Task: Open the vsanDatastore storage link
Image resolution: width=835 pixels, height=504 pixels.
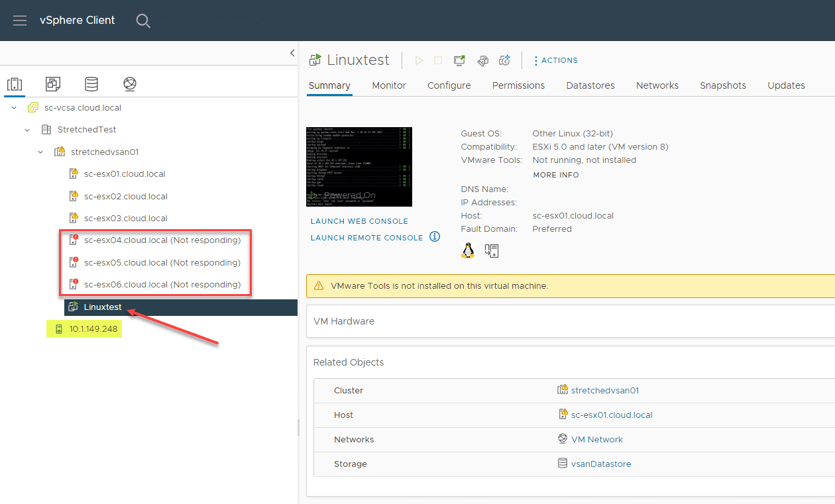Action: coord(601,464)
